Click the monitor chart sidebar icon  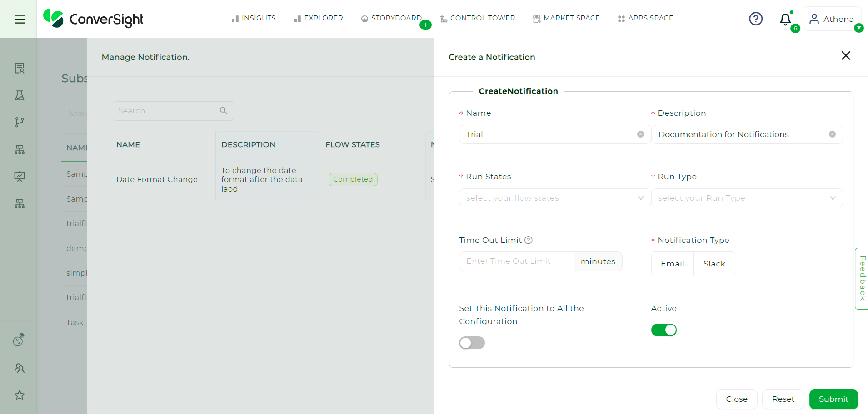click(x=19, y=176)
